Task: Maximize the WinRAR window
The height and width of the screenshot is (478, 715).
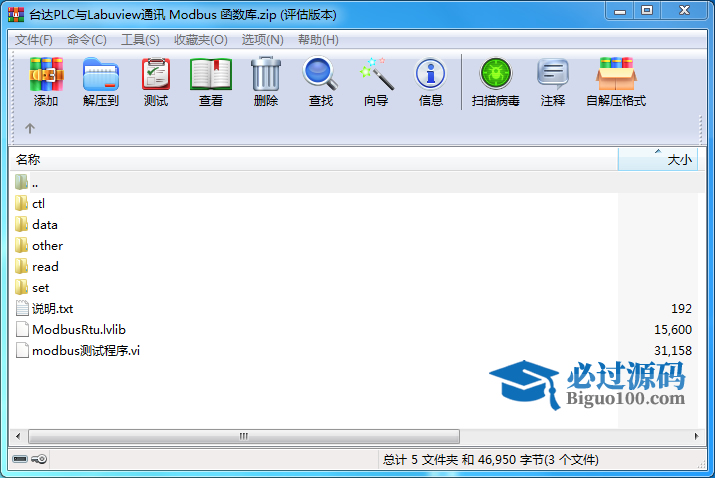Action: point(647,10)
